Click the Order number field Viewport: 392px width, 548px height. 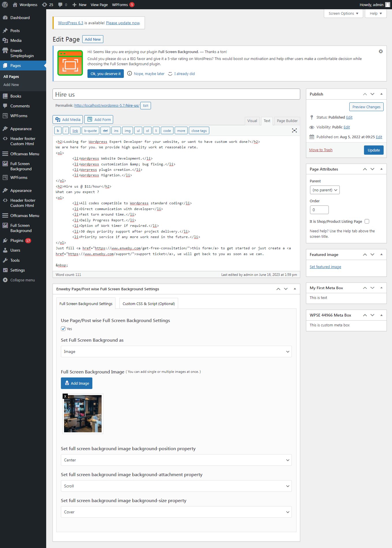point(319,210)
